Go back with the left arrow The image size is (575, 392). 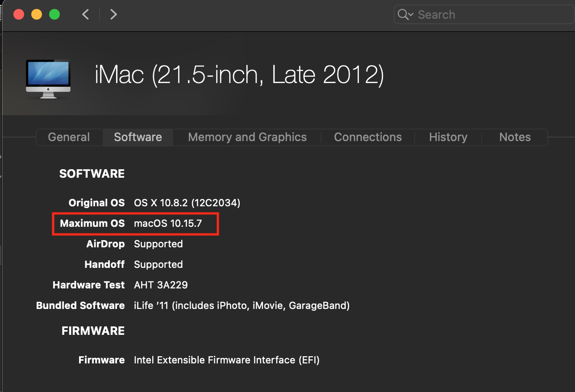[86, 14]
